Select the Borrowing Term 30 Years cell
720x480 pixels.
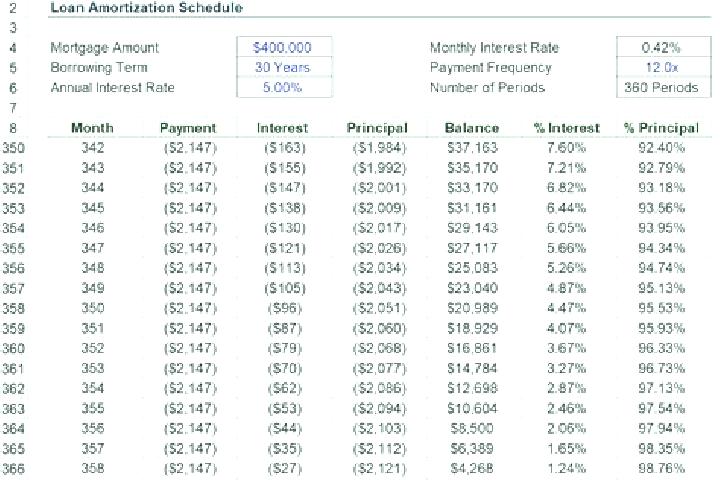coord(284,68)
